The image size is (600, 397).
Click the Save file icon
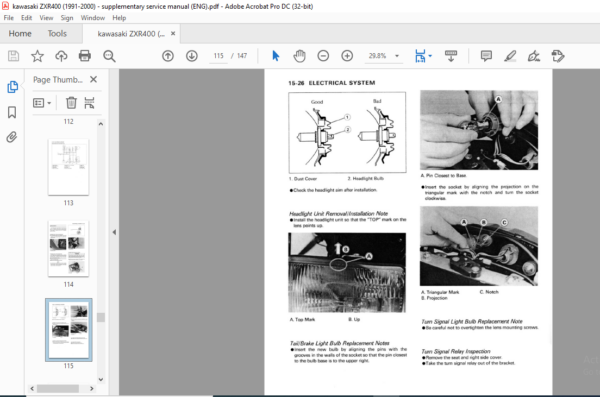(x=13, y=56)
